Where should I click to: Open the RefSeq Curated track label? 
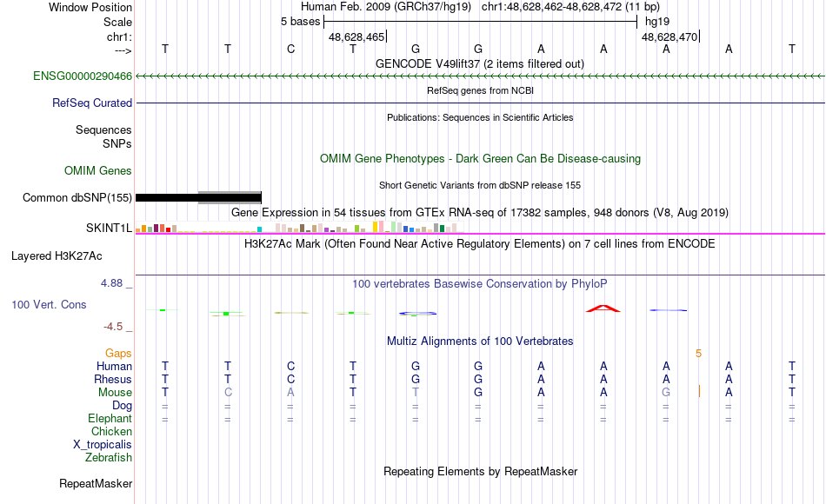tap(92, 103)
